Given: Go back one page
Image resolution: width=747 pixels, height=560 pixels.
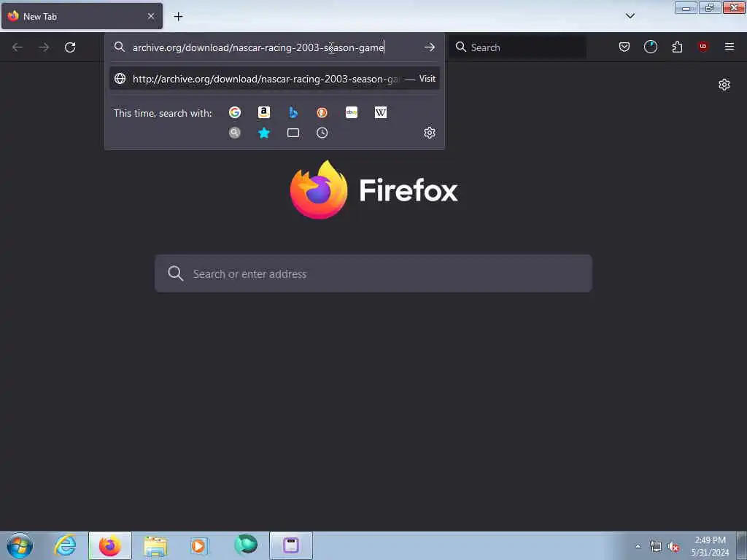Looking at the screenshot, I should 18,47.
